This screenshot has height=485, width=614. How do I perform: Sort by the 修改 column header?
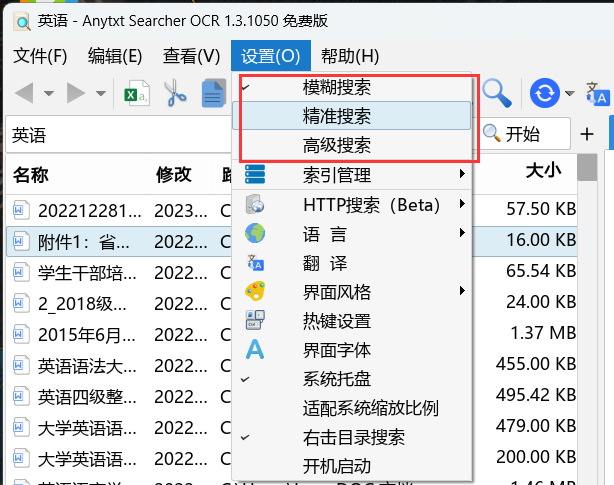(174, 175)
